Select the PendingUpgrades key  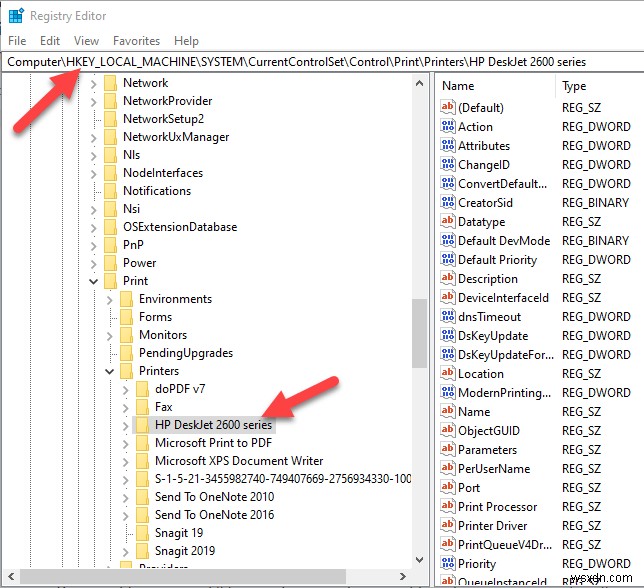click(186, 353)
